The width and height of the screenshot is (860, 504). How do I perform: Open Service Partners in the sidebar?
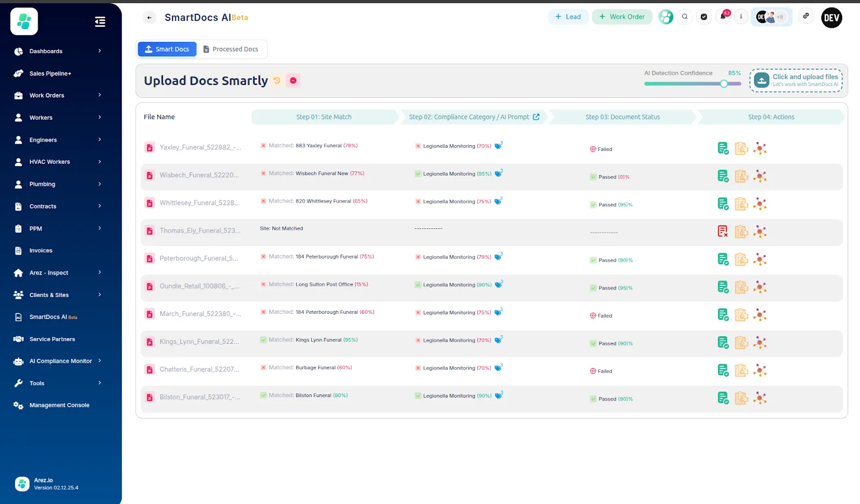[52, 339]
